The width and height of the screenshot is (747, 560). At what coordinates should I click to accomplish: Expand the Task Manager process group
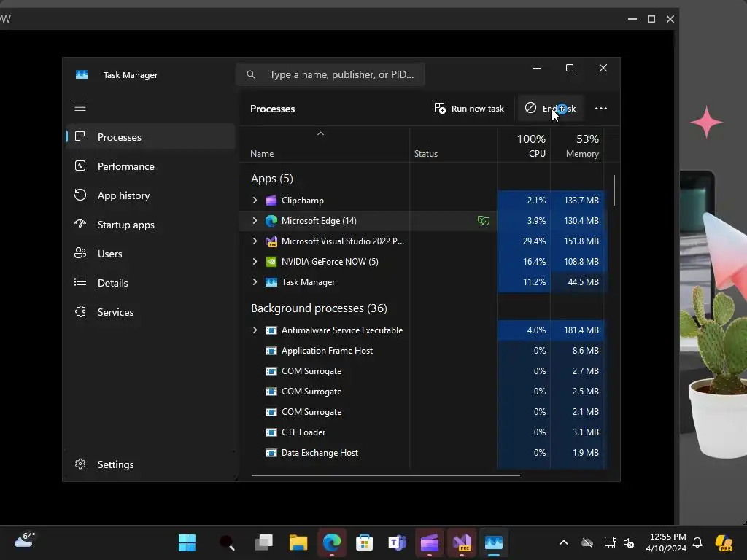point(255,282)
